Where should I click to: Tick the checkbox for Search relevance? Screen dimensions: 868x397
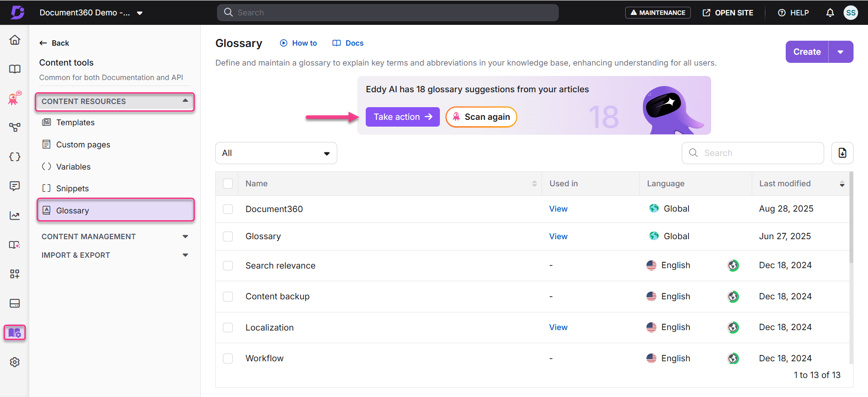(228, 265)
